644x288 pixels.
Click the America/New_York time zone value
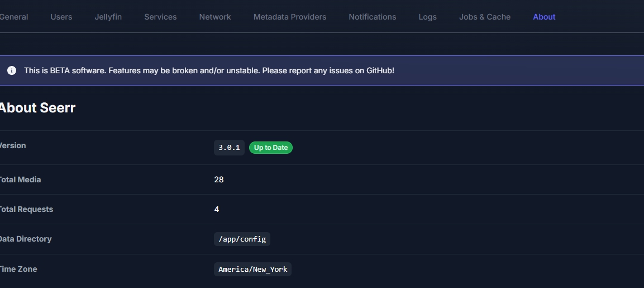pyautogui.click(x=252, y=269)
